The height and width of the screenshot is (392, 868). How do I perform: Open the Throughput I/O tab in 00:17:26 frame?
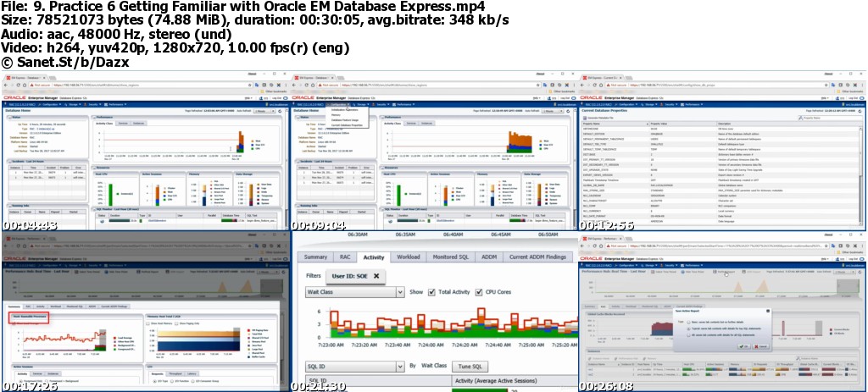(175, 373)
